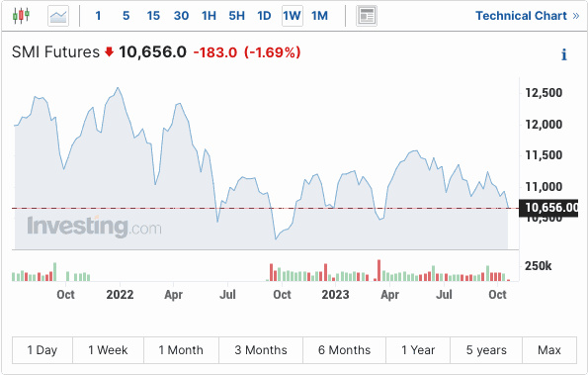The height and width of the screenshot is (375, 588).
Task: Select the 5 minute interval
Action: click(x=126, y=16)
